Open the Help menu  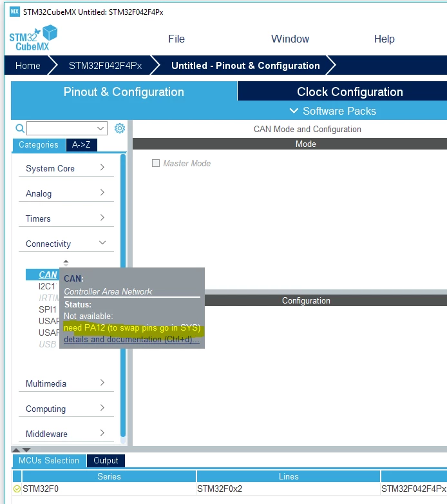[x=384, y=39]
